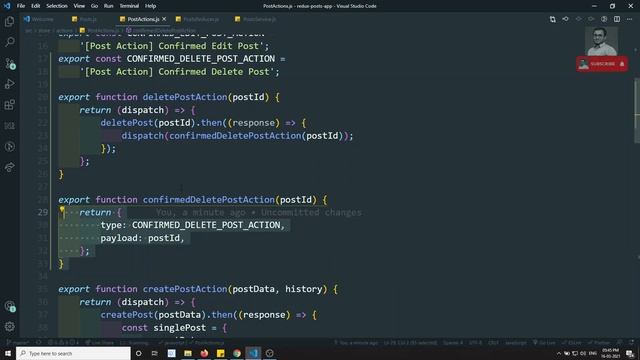Click the taskbar clock showing date
This screenshot has height=360, width=640.
tap(610, 353)
